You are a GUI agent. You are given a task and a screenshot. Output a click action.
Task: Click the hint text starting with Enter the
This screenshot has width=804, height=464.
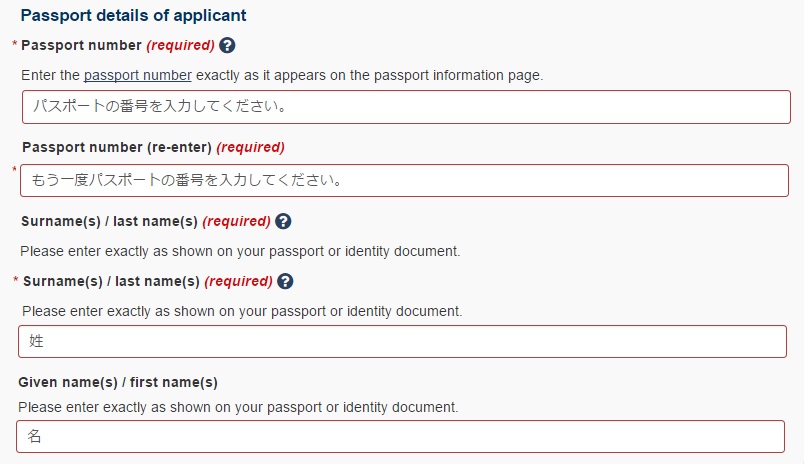pyautogui.click(x=282, y=75)
